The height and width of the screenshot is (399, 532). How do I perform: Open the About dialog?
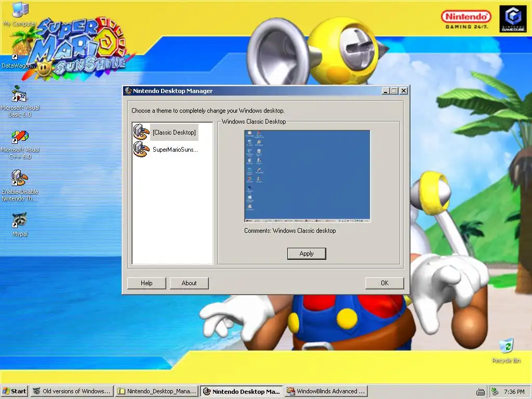[x=189, y=283]
